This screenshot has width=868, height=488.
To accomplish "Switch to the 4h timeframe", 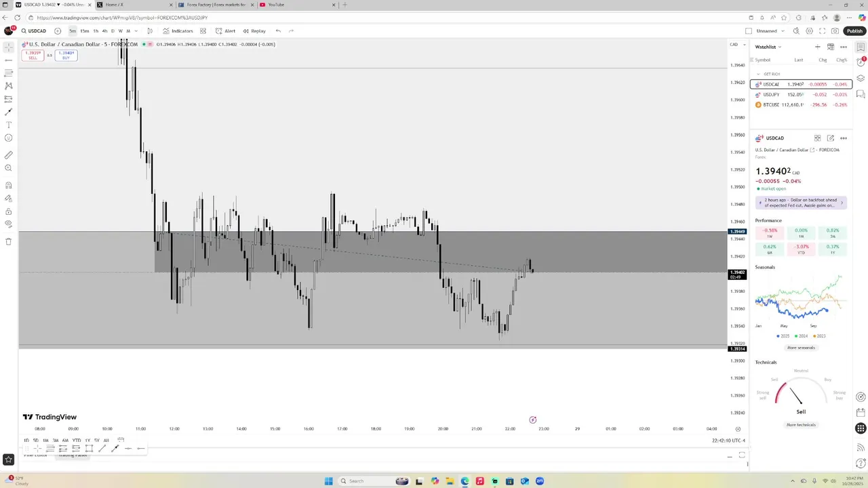I will click(x=104, y=30).
